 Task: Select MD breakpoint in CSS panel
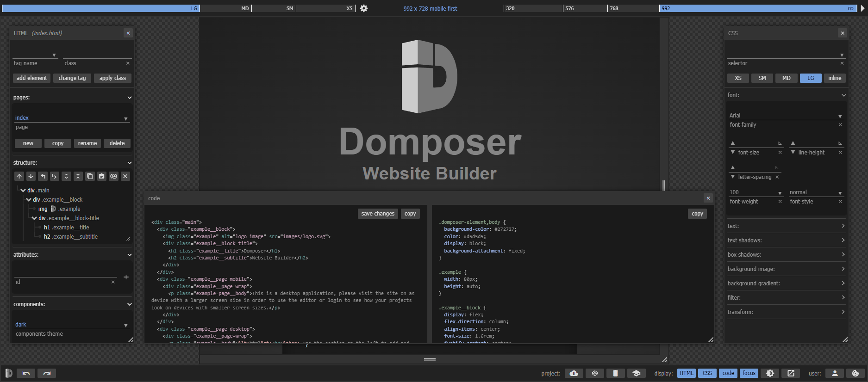[x=787, y=78]
